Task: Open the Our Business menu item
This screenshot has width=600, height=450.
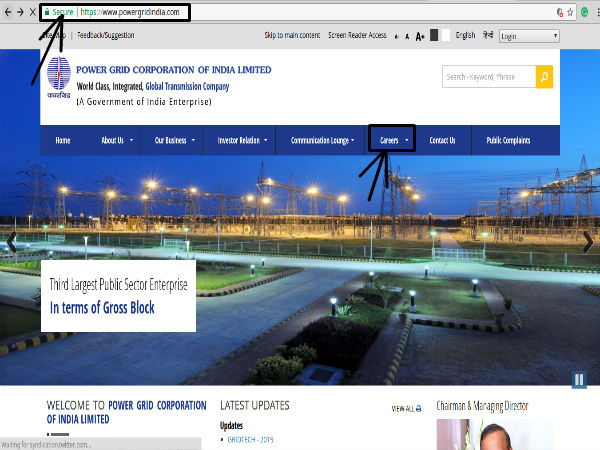Action: coord(170,140)
